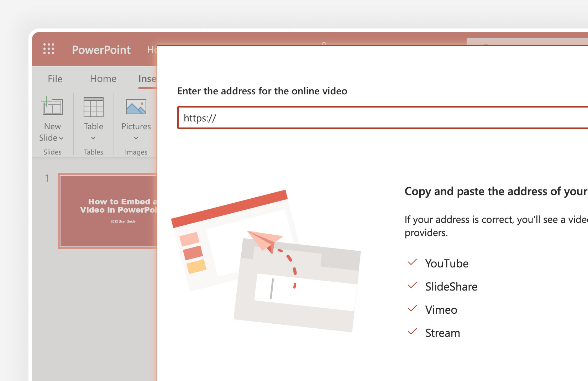Expand the New Slide dropdown arrow
Viewport: 588px width, 381px height.
click(x=61, y=139)
